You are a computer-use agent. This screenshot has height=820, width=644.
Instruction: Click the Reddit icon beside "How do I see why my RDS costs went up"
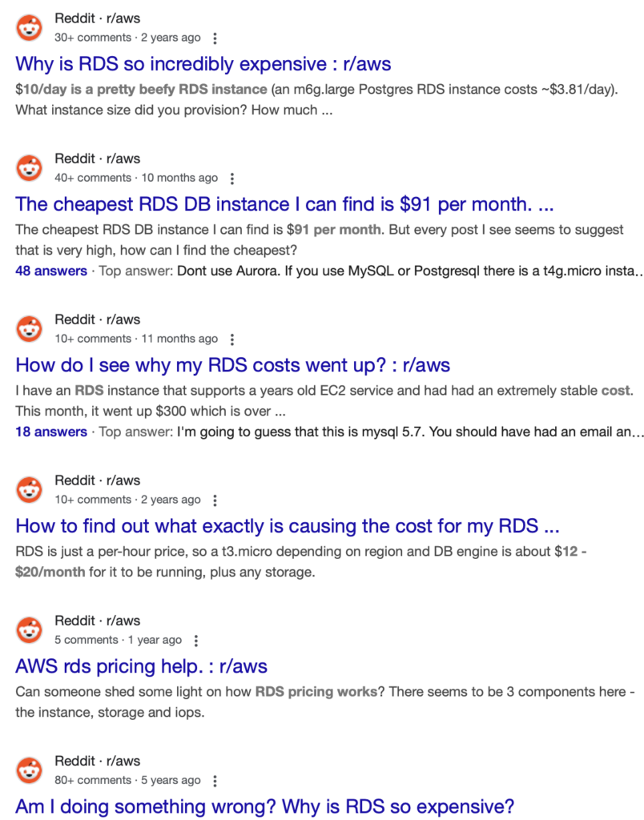[x=29, y=328]
